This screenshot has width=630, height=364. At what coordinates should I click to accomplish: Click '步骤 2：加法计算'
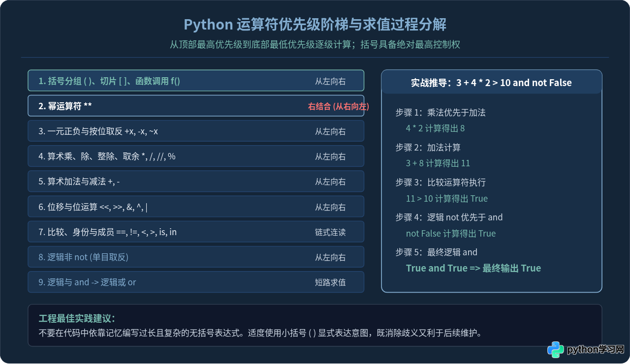pyautogui.click(x=428, y=148)
